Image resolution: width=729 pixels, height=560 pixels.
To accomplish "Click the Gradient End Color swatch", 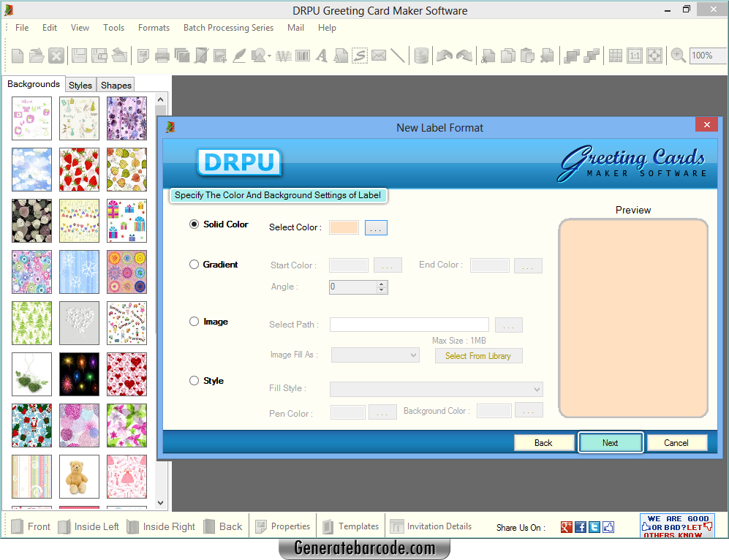I will coord(490,265).
